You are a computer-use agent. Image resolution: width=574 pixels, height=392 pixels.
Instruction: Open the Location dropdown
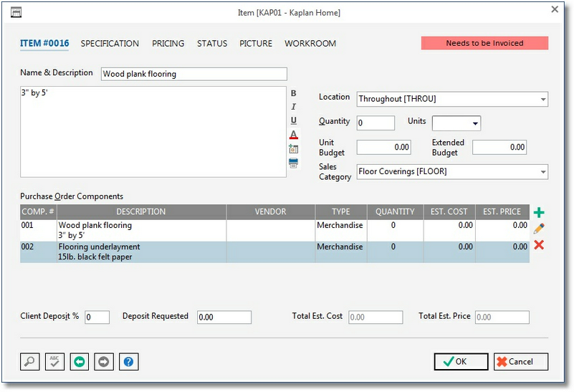[x=543, y=99]
